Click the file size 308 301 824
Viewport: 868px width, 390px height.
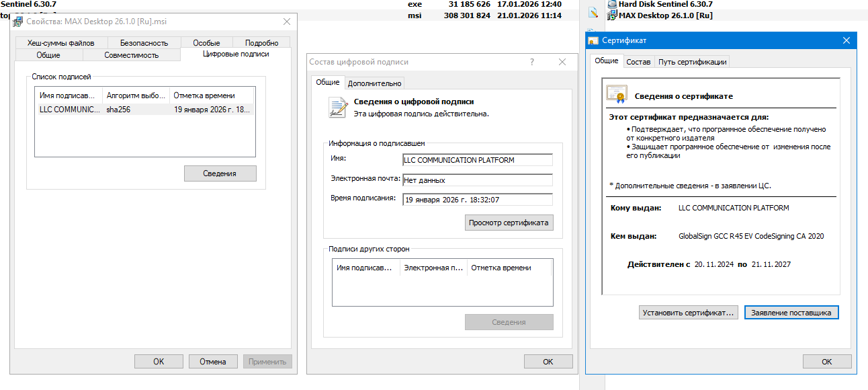coord(467,15)
